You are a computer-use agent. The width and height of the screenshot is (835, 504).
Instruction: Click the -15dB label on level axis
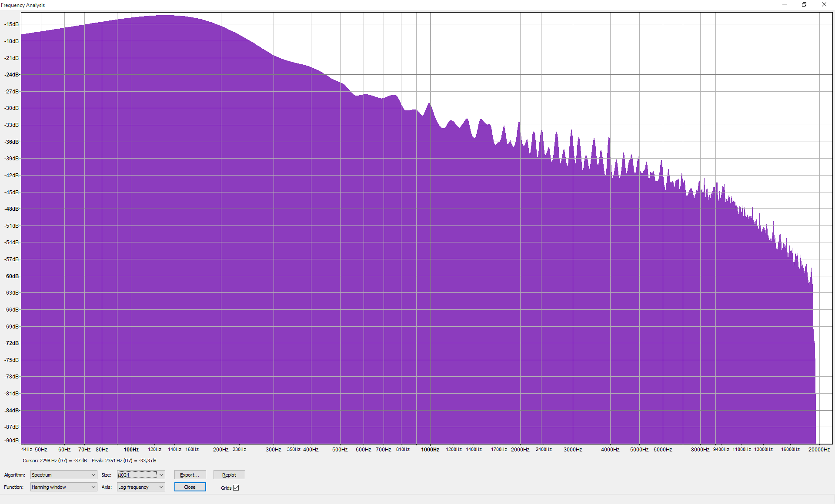point(12,24)
